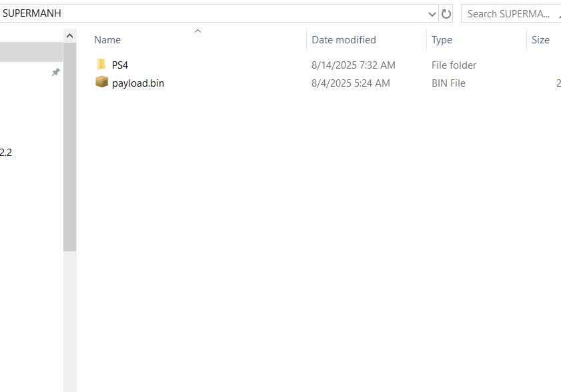Click the 8/14/2025 7:32 AM date cell

[354, 65]
